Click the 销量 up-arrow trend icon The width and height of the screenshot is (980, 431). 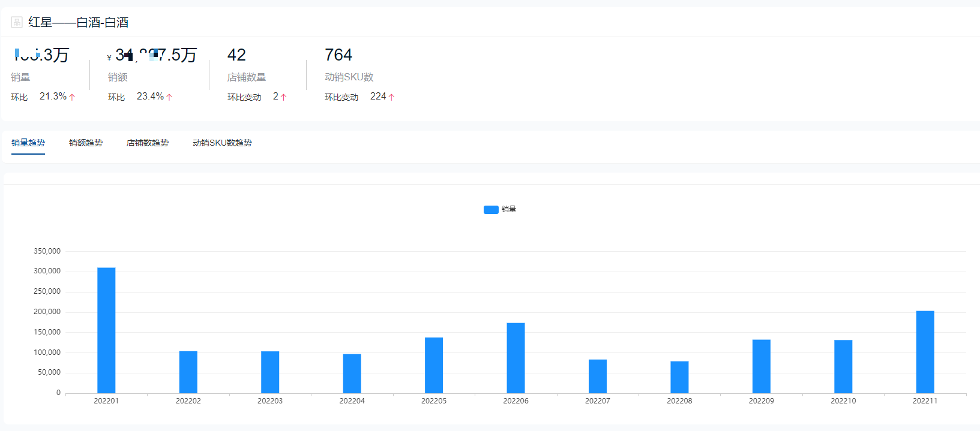tap(72, 97)
